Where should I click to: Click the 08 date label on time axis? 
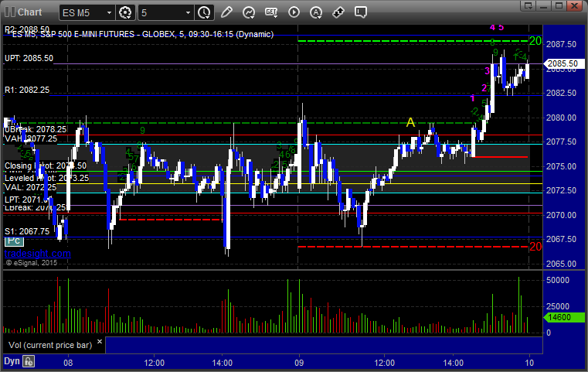tap(68, 363)
